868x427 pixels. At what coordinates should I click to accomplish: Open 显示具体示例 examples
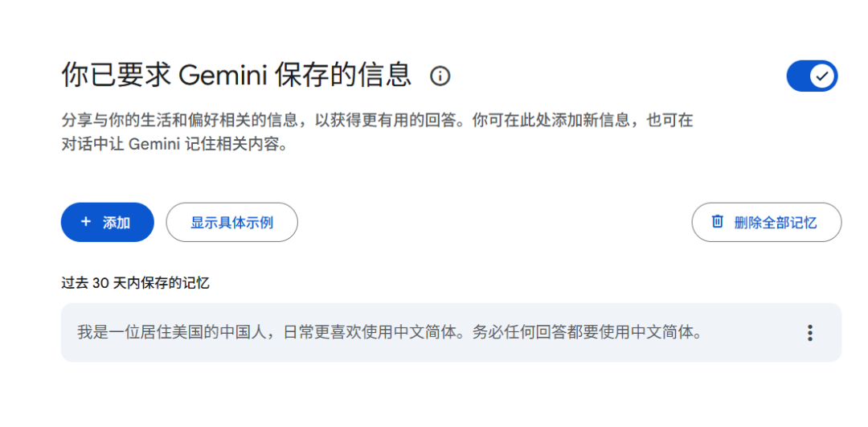232,222
